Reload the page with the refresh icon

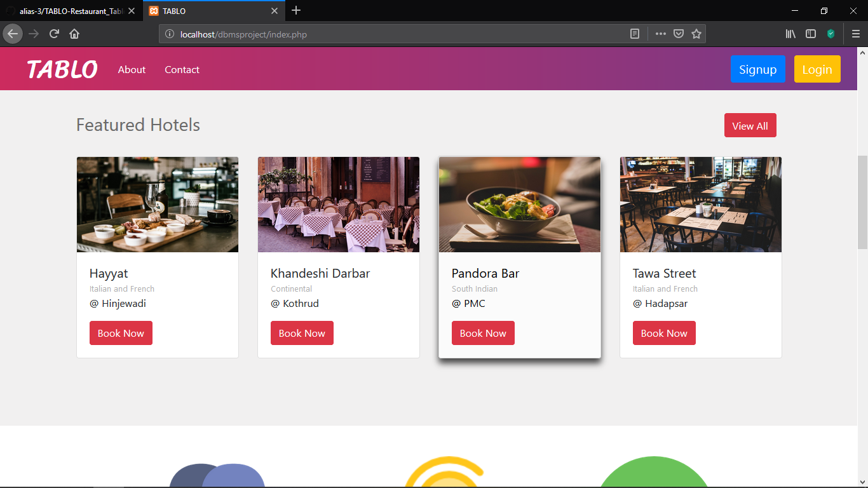coord(54,34)
